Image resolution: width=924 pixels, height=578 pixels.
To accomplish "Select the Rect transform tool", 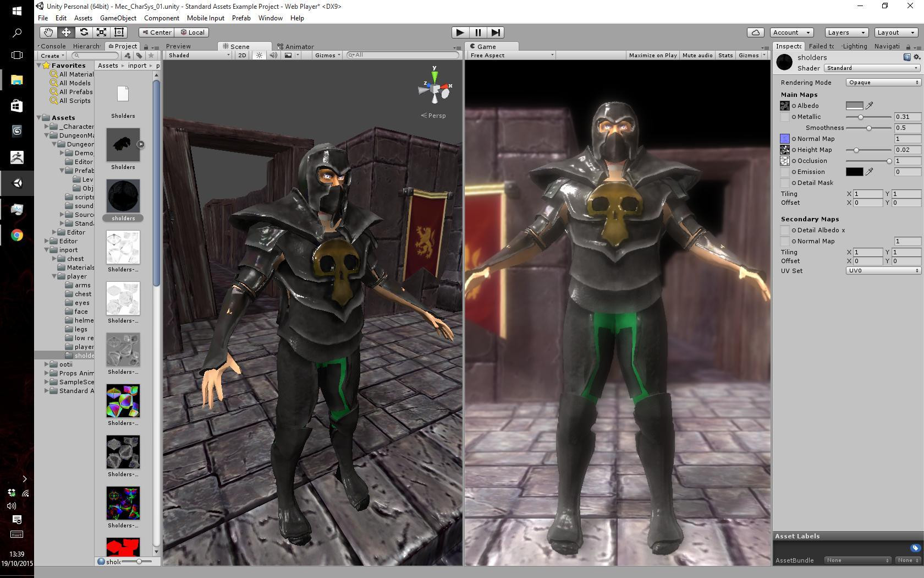I will (119, 32).
